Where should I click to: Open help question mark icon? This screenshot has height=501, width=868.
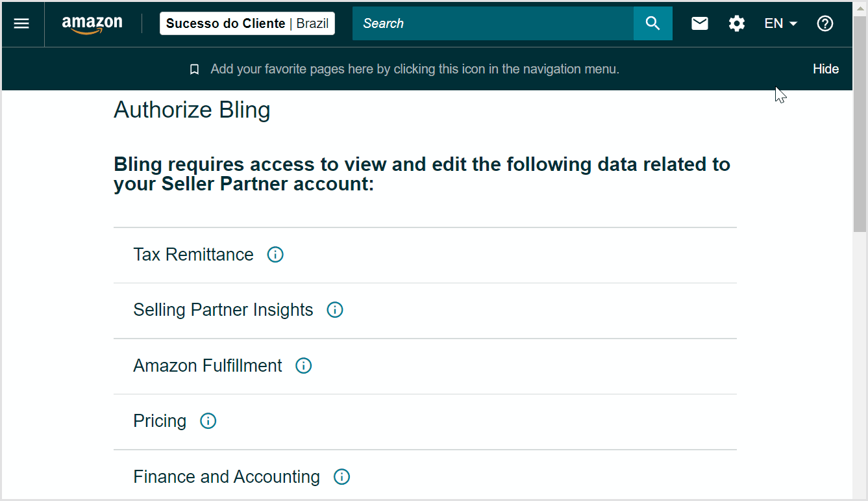(x=825, y=23)
